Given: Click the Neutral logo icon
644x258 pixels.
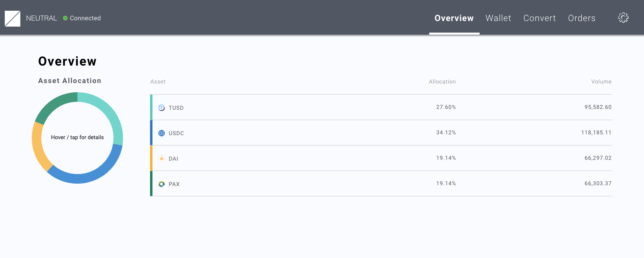Looking at the screenshot, I should 12,18.
